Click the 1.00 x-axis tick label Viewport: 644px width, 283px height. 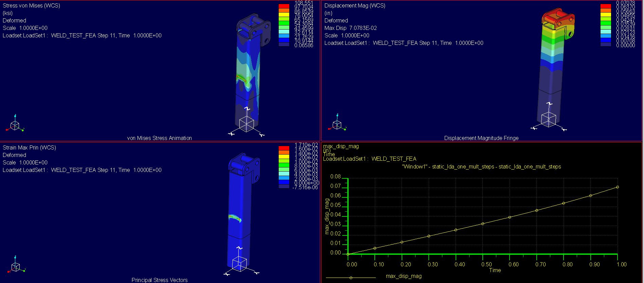coord(622,264)
